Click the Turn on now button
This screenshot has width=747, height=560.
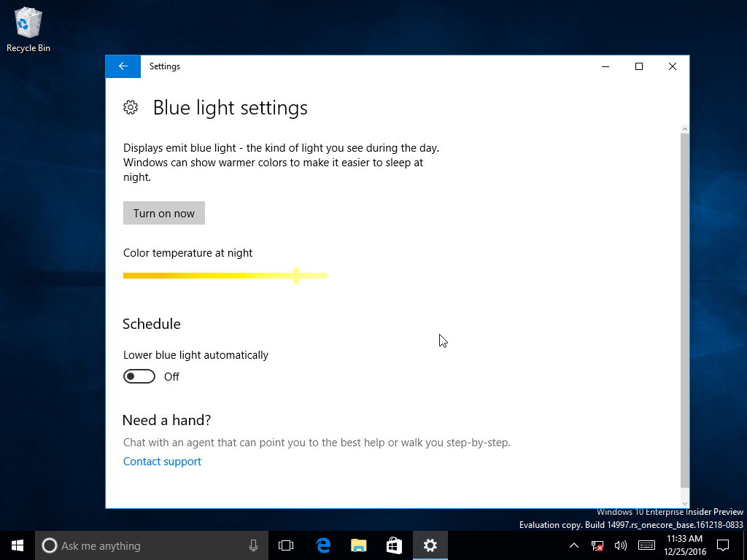[164, 213]
